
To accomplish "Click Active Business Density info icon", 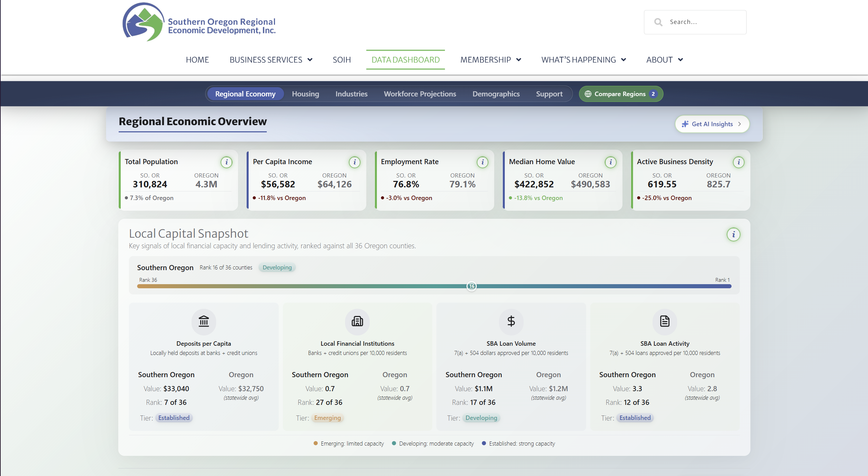I will click(739, 162).
